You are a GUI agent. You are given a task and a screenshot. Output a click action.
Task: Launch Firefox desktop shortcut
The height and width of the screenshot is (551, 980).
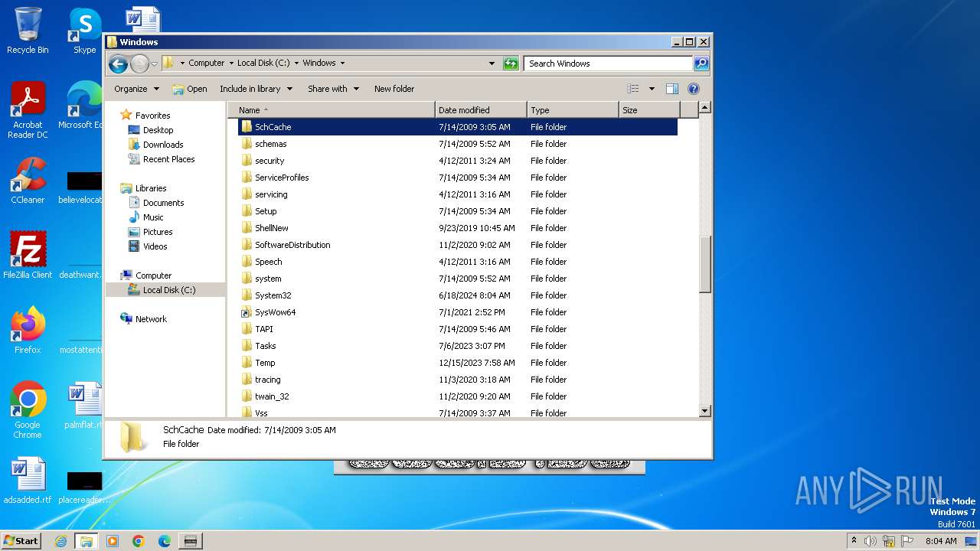click(28, 331)
